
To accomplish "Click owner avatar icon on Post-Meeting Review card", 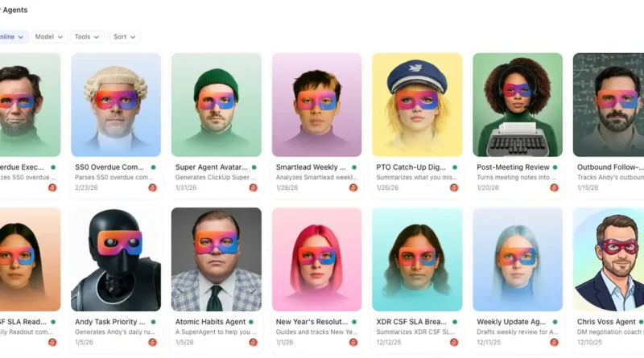I will click(x=554, y=187).
